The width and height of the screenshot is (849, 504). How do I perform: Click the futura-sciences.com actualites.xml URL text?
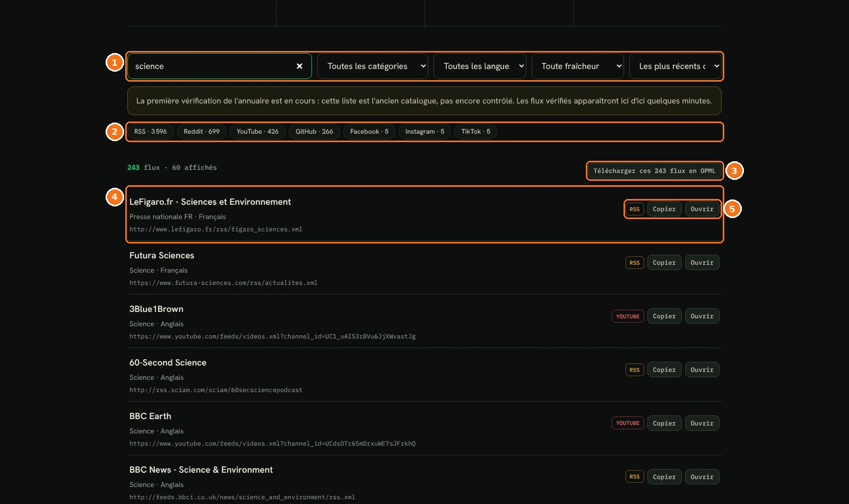(223, 283)
